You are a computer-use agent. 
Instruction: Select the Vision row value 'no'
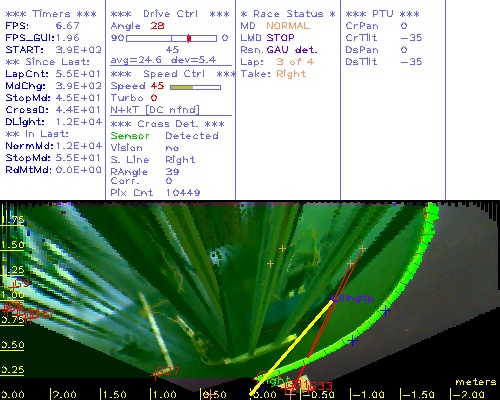coord(172,148)
